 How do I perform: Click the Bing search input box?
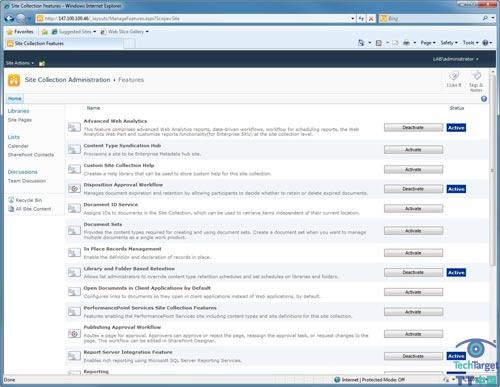point(431,19)
